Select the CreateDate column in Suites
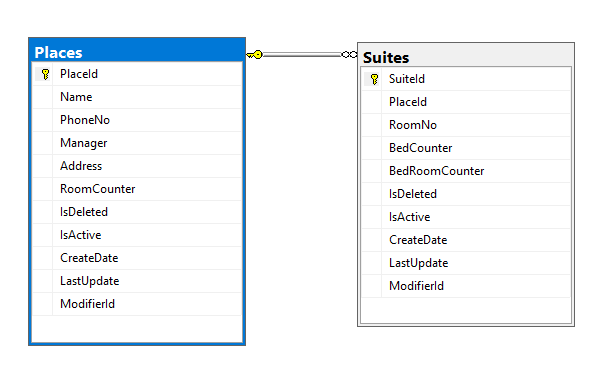Screen dimensions: 608x371 [466, 240]
